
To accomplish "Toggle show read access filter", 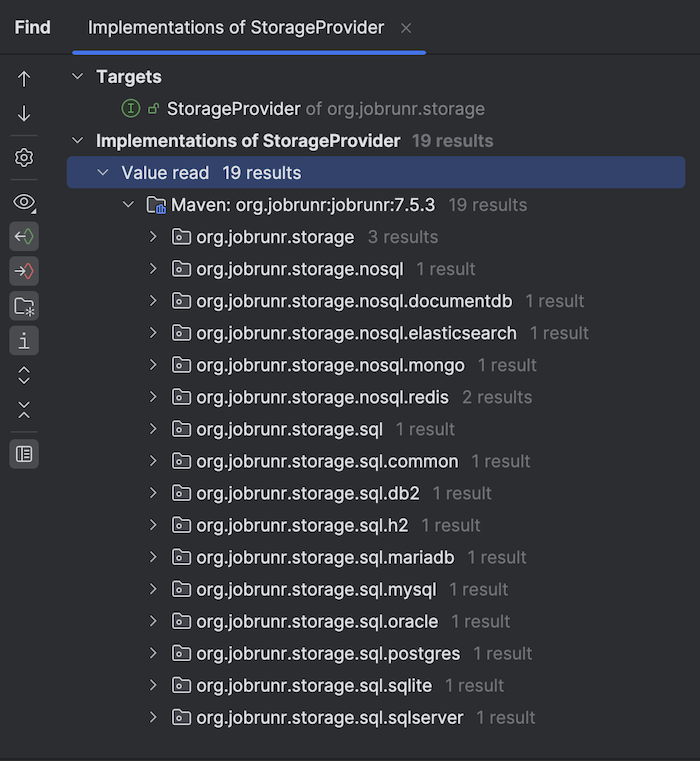I will point(24,237).
